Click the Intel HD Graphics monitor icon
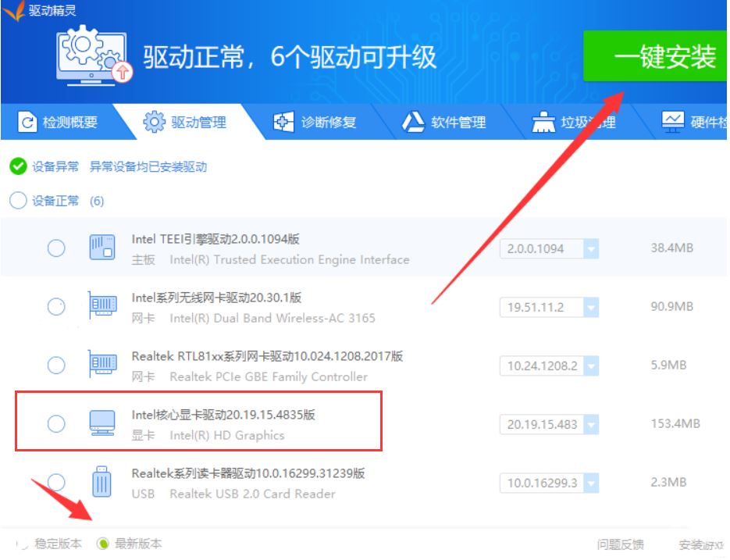This screenshot has height=560, width=730. pyautogui.click(x=102, y=423)
